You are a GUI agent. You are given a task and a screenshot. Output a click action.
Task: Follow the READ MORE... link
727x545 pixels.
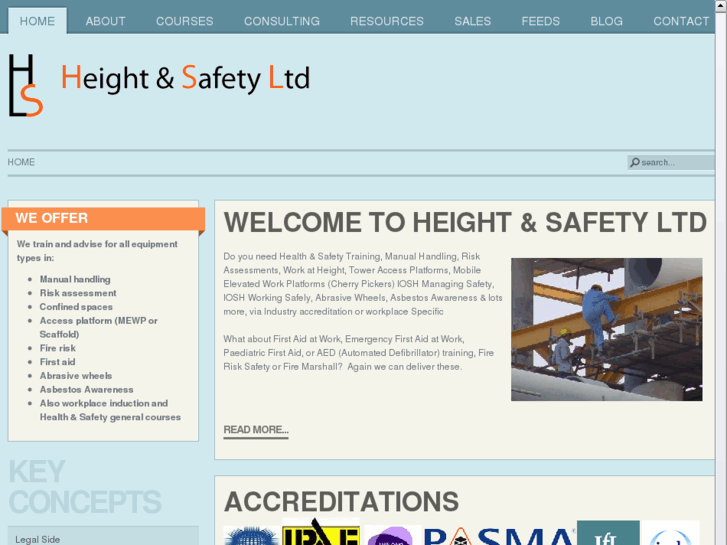coord(256,430)
